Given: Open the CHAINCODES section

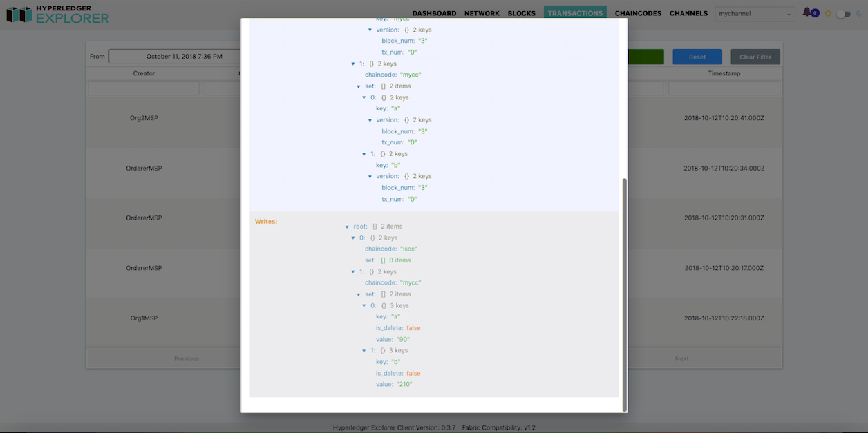Looking at the screenshot, I should click(637, 12).
